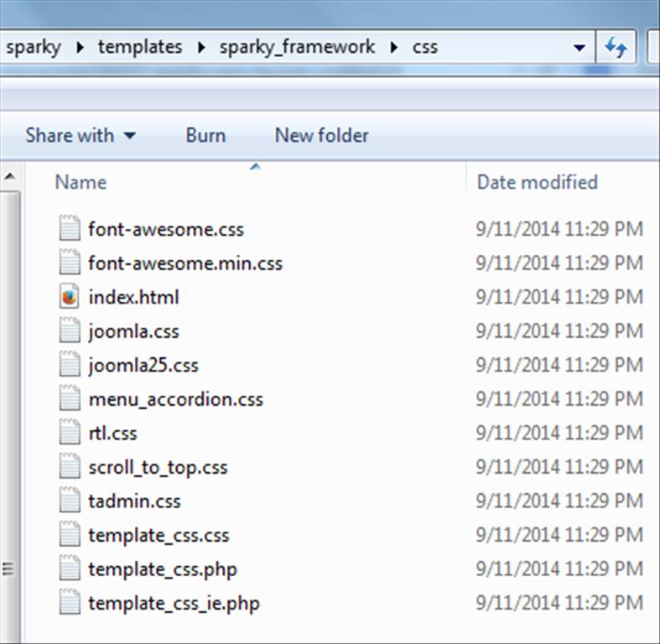This screenshot has height=644, width=660.
Task: Click the date modified of tadmin.css
Action: 559,501
